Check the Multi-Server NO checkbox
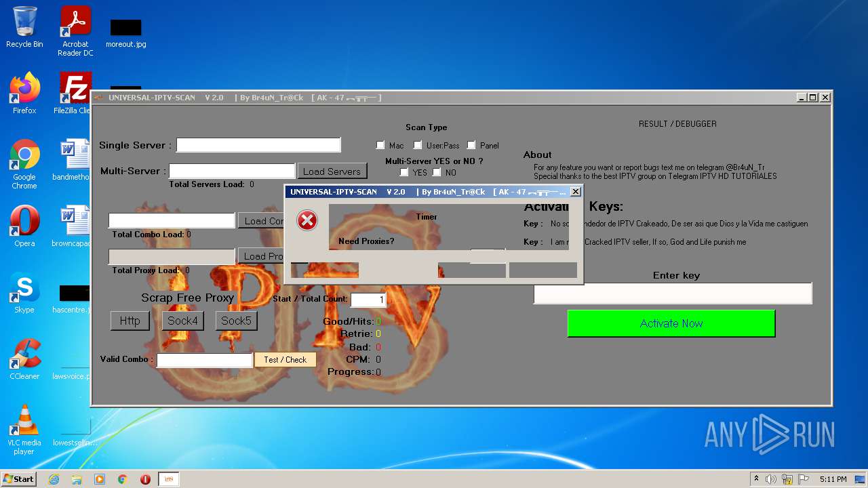This screenshot has width=868, height=488. point(437,172)
